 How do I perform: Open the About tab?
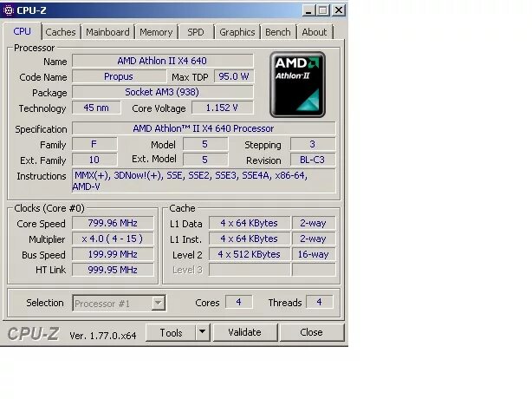click(315, 32)
